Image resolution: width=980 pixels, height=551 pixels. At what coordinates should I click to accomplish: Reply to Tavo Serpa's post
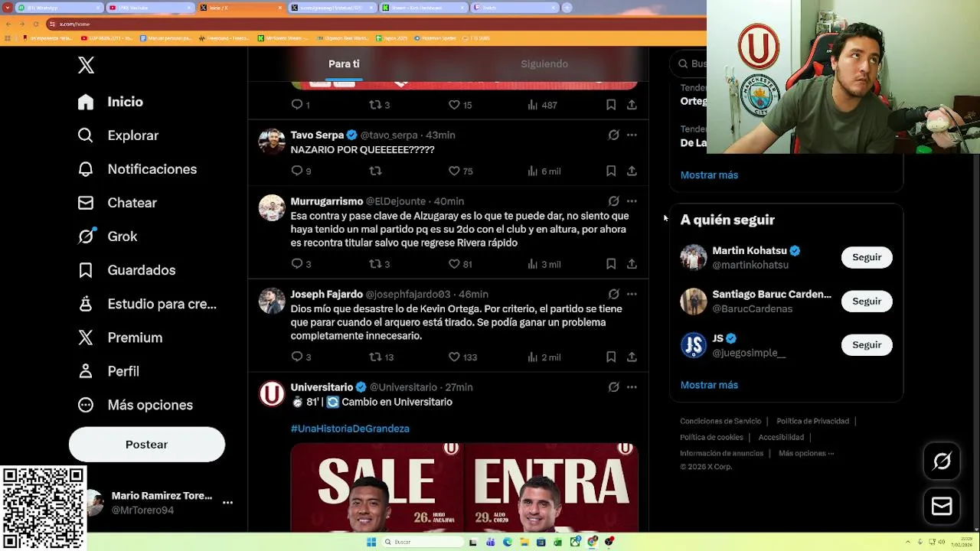[301, 171]
